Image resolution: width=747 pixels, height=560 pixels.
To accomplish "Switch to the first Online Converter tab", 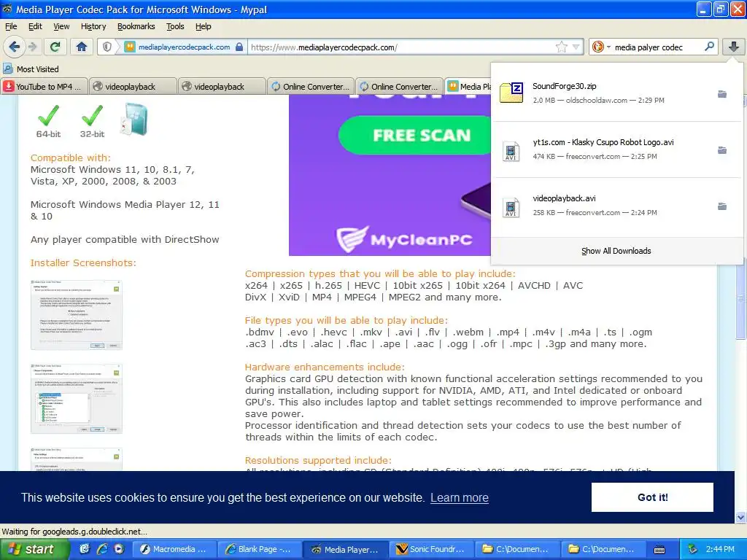I will pos(311,86).
